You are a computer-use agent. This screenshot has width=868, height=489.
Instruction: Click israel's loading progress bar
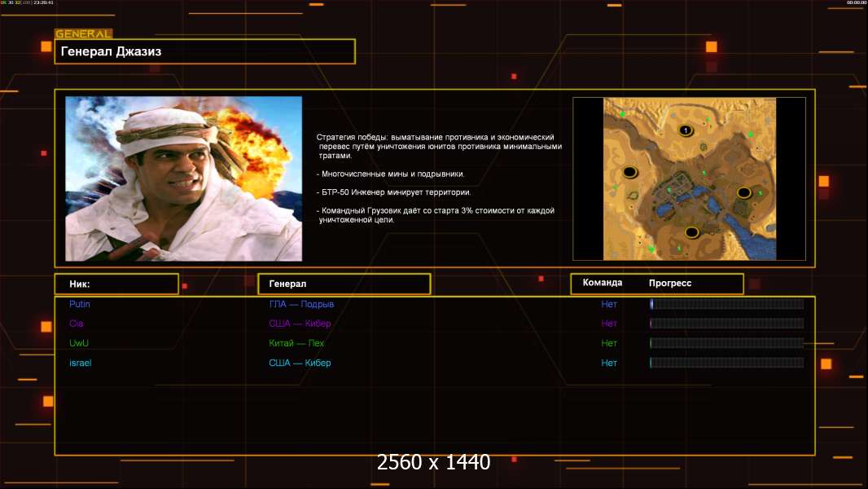(727, 363)
